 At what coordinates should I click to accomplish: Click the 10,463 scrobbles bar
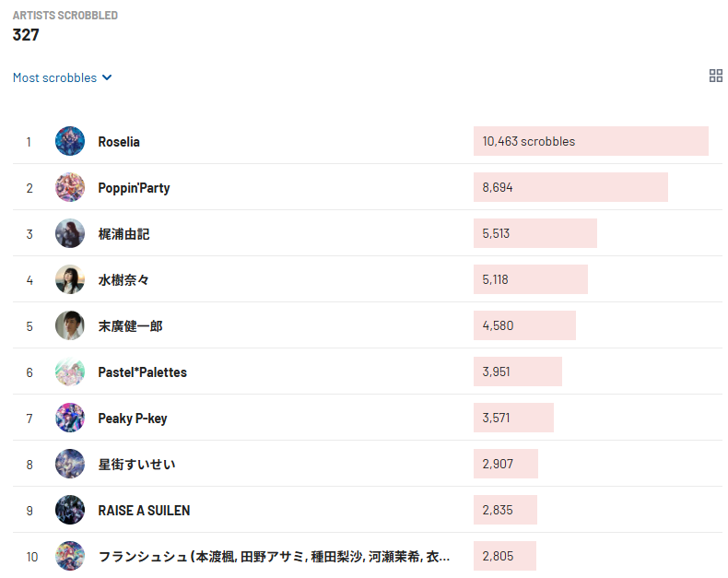[590, 141]
